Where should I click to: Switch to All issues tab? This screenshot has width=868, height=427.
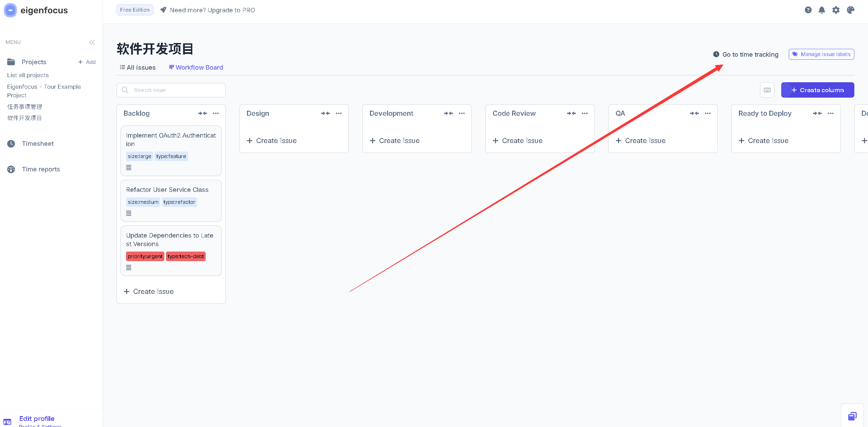(138, 68)
